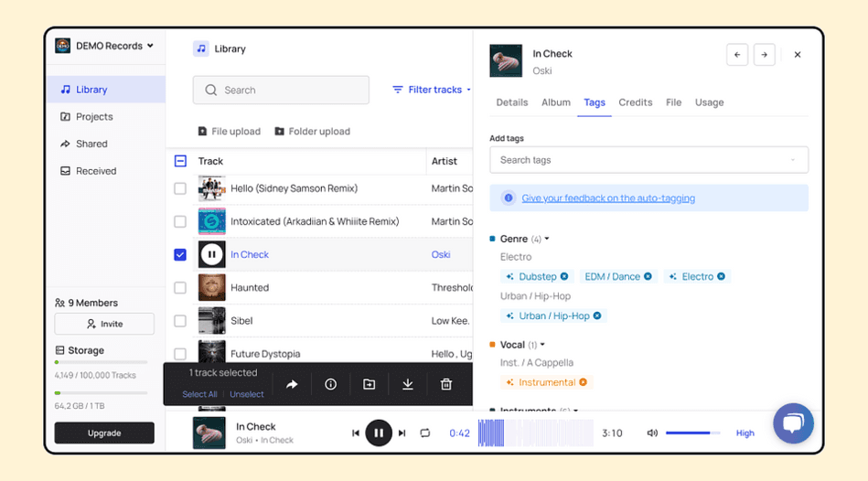Switch to the Details tab

coord(512,102)
